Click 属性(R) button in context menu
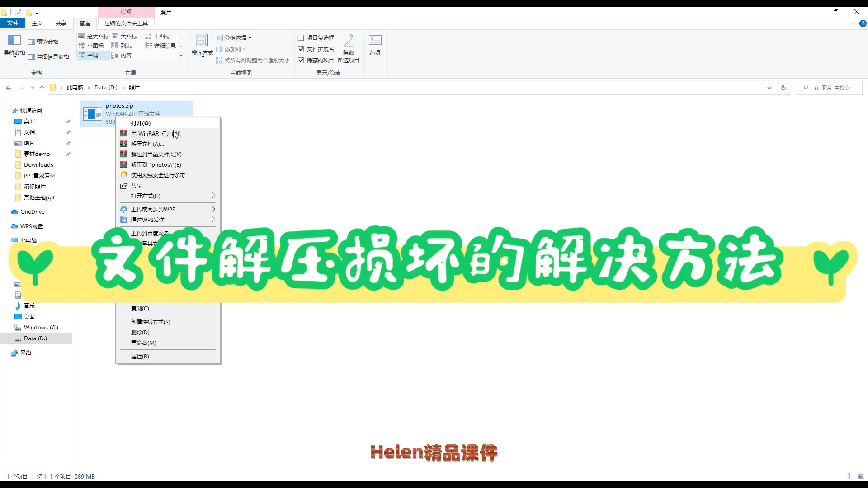Screen dimensions: 868x488 pos(140,356)
